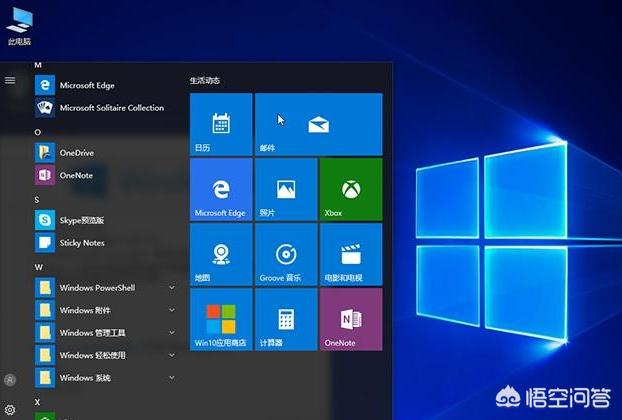Click the Windows 附件 folder icon

[45, 310]
